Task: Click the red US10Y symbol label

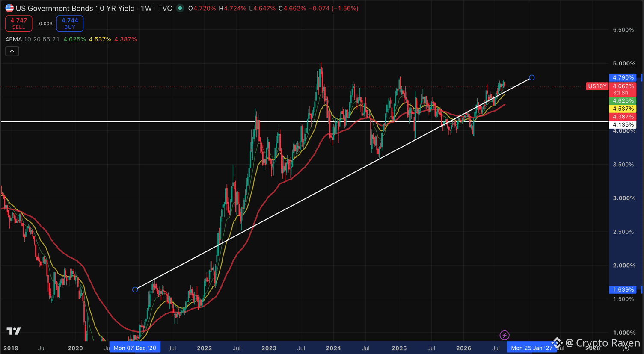Action: (x=597, y=86)
